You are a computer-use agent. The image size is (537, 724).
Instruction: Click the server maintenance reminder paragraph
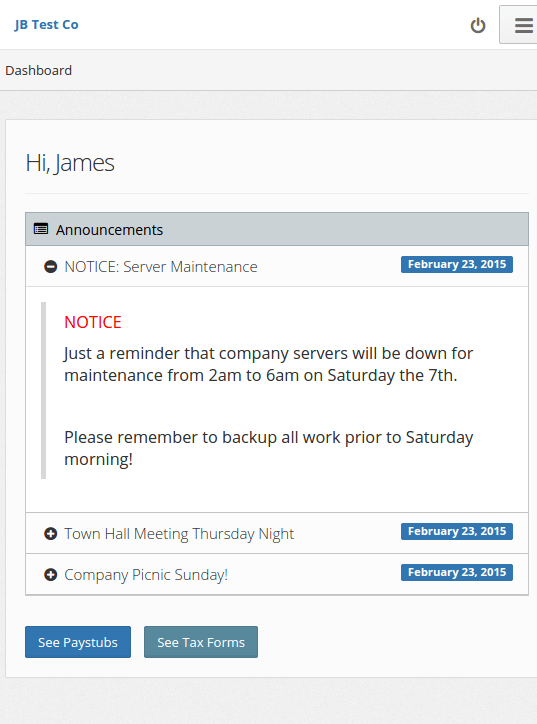pyautogui.click(x=268, y=364)
